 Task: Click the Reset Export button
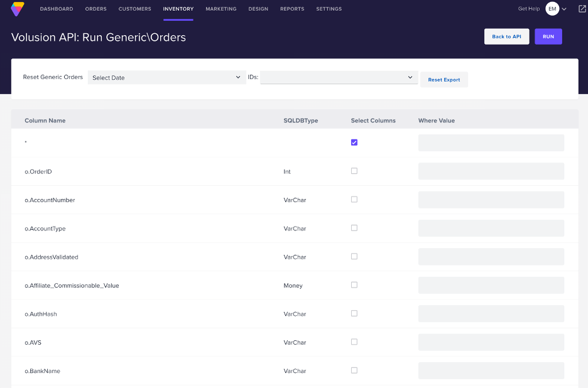tap(444, 80)
